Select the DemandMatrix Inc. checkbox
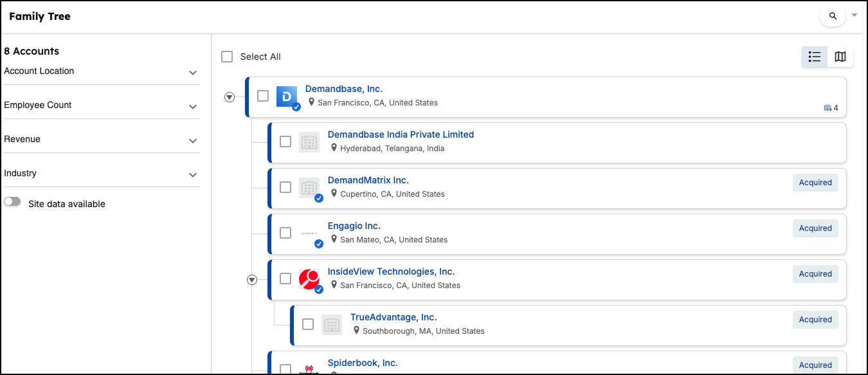The image size is (868, 375). [x=285, y=187]
